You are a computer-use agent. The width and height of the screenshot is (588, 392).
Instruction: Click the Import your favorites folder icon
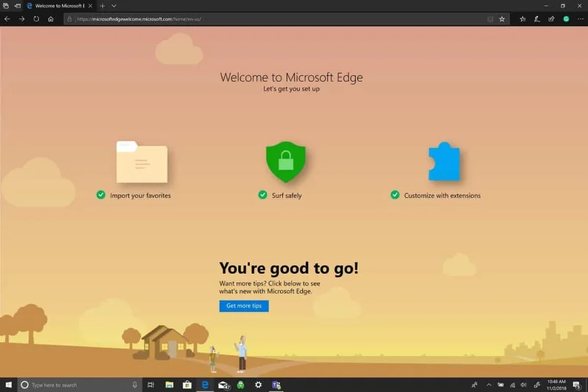point(142,162)
